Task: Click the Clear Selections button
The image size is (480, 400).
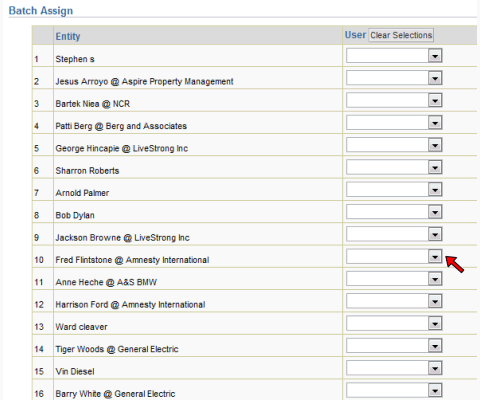Action: pos(401,35)
